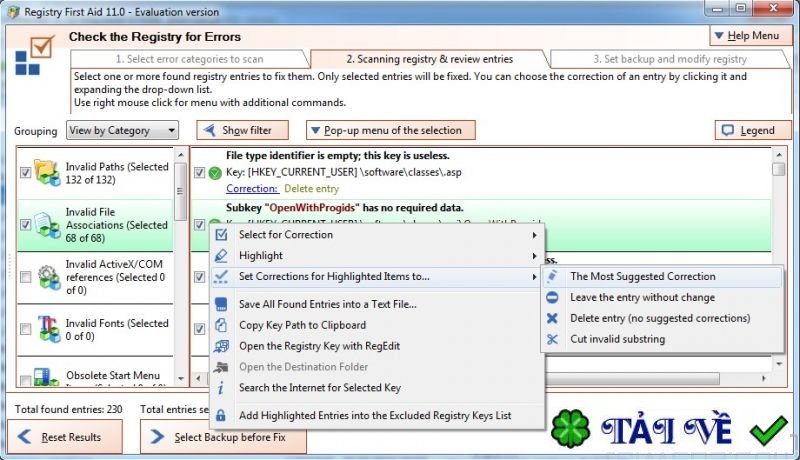
Task: Click the Show filter funnel icon
Action: click(210, 130)
